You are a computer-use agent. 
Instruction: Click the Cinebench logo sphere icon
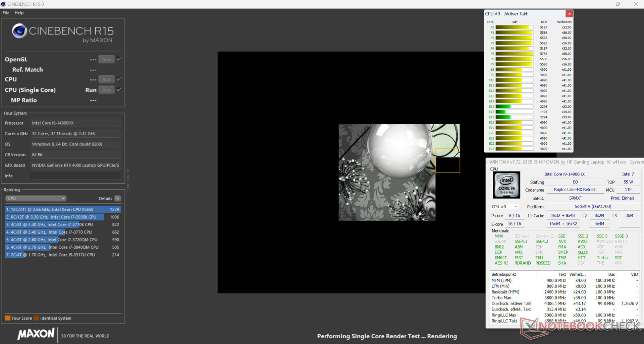click(x=19, y=31)
